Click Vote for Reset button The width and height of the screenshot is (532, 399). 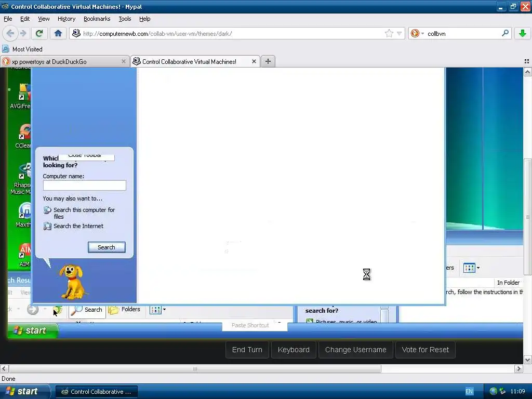[x=425, y=350]
